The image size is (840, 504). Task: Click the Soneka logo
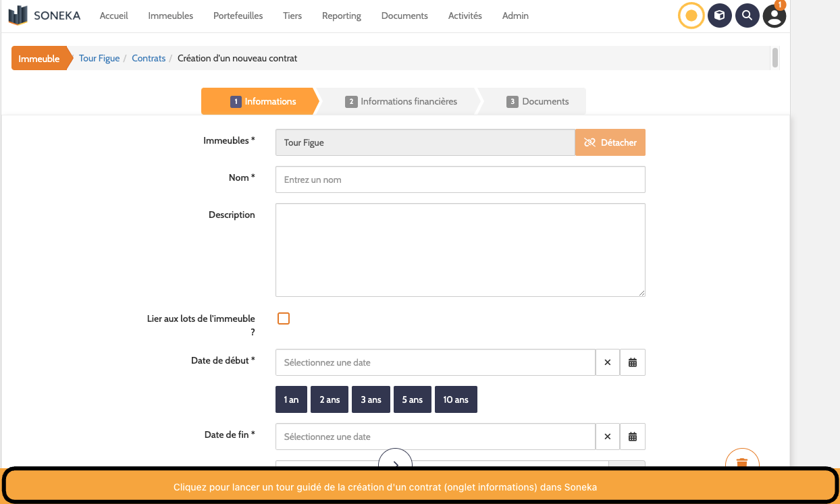45,15
